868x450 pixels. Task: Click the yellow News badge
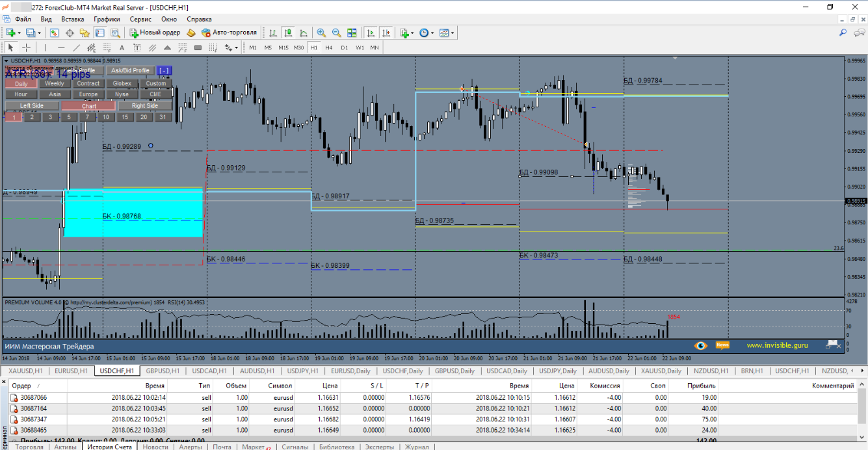722,345
